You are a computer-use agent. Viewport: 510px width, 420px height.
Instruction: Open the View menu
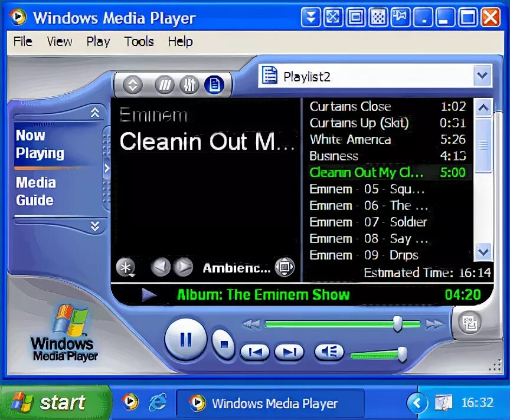[x=60, y=42]
